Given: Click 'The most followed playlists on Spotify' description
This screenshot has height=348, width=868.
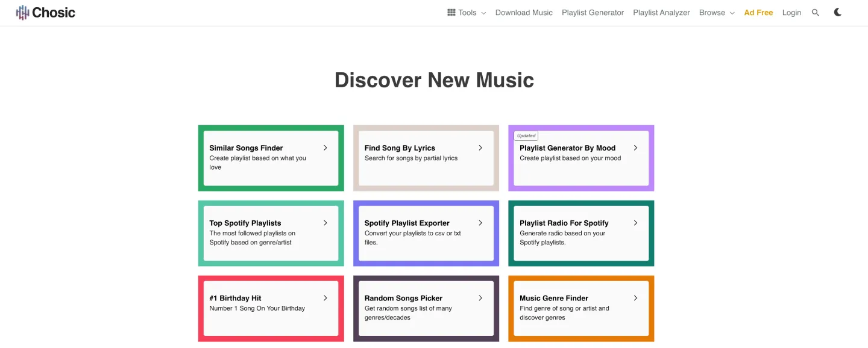Looking at the screenshot, I should tap(253, 238).
